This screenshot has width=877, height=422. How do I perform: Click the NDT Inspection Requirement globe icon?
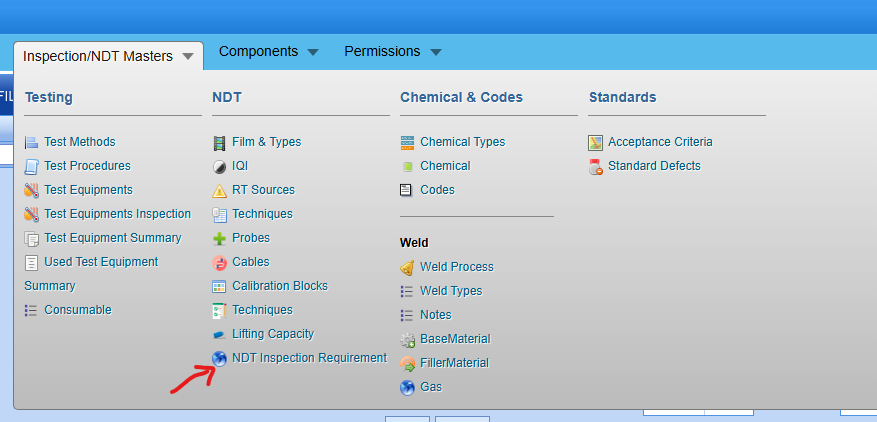click(220, 358)
